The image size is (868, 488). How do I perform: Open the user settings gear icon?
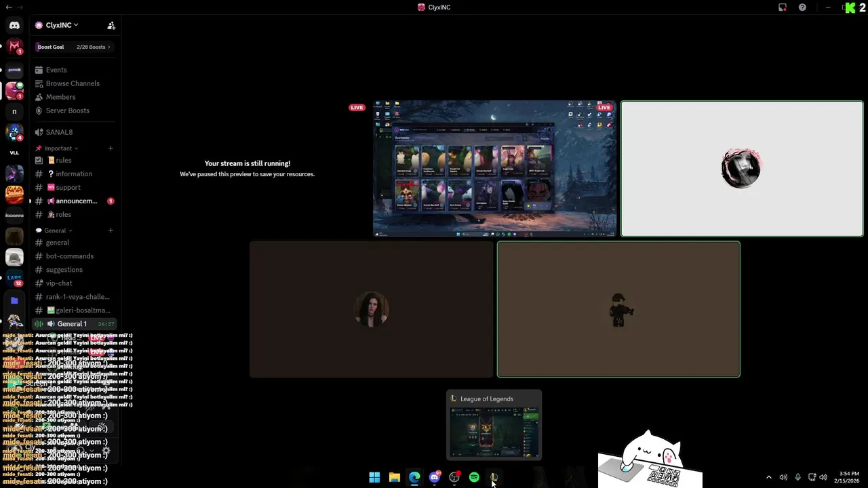click(106, 451)
